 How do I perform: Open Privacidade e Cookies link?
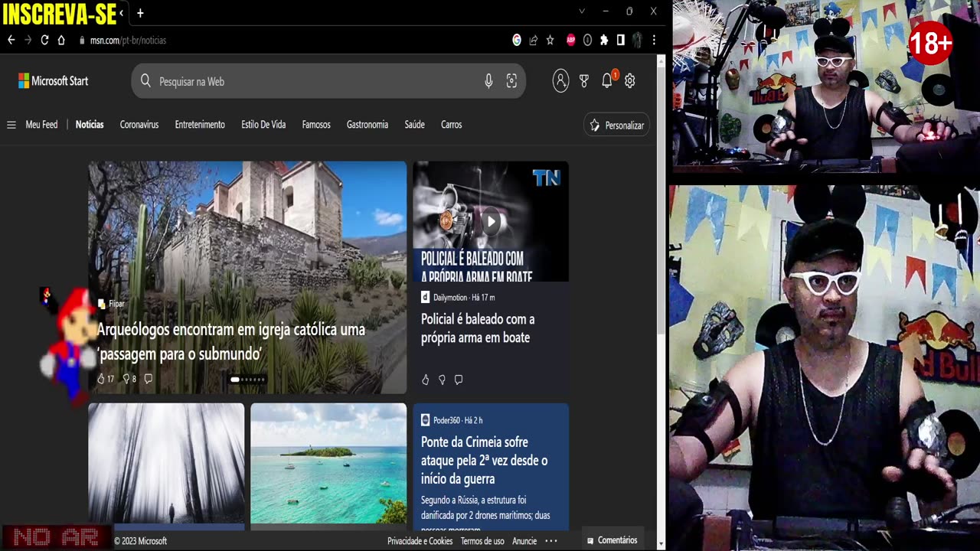[420, 541]
